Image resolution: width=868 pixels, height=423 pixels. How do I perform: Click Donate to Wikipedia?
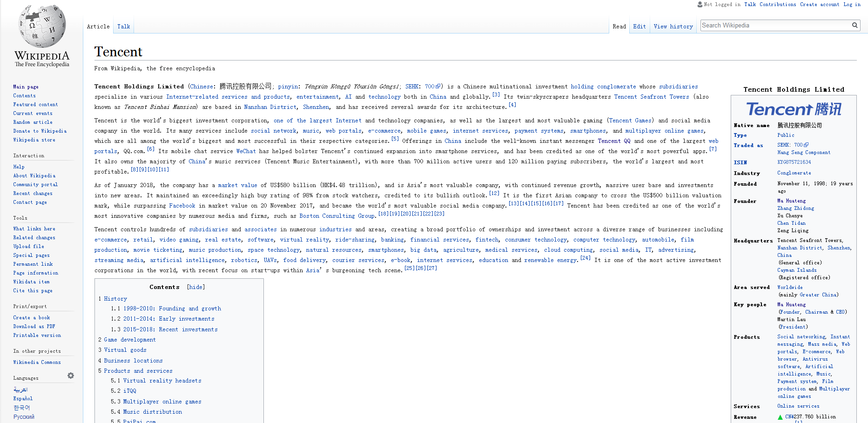click(40, 131)
